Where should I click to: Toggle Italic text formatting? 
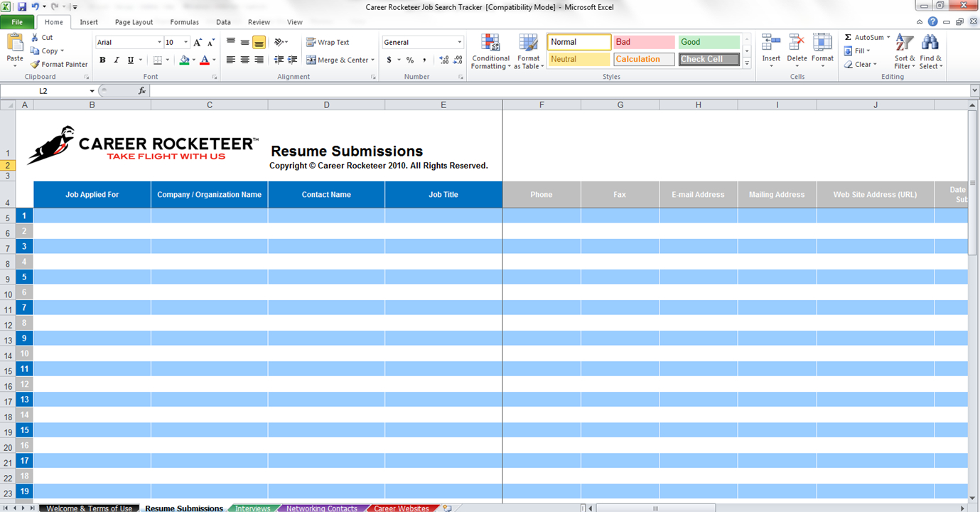coord(117,60)
